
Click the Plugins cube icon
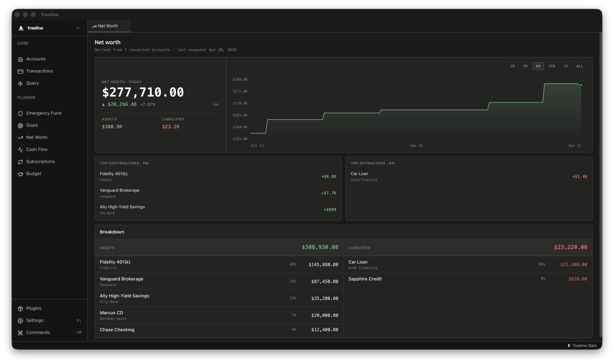pyautogui.click(x=20, y=309)
